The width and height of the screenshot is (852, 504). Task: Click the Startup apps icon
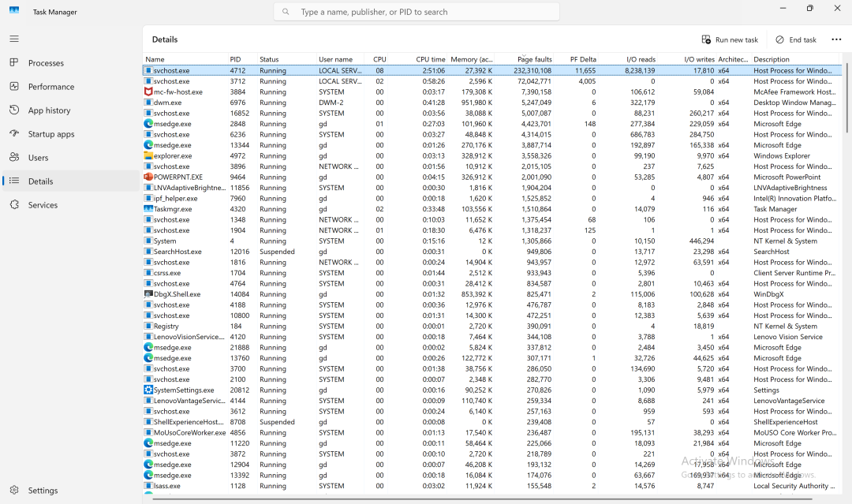14,133
